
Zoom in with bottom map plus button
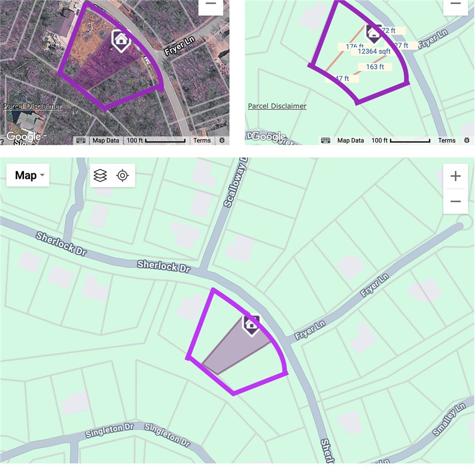[x=456, y=177]
